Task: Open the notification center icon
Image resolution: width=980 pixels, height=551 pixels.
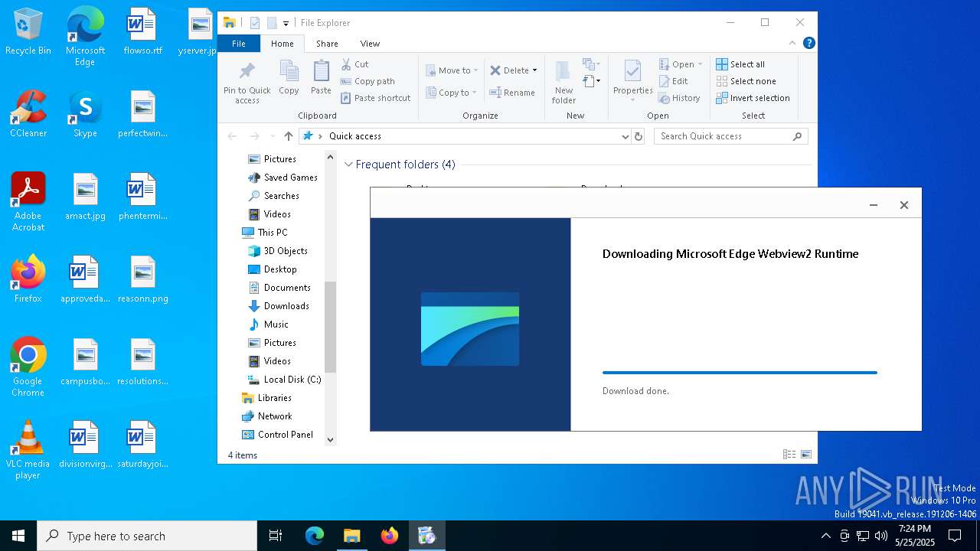Action: (955, 535)
